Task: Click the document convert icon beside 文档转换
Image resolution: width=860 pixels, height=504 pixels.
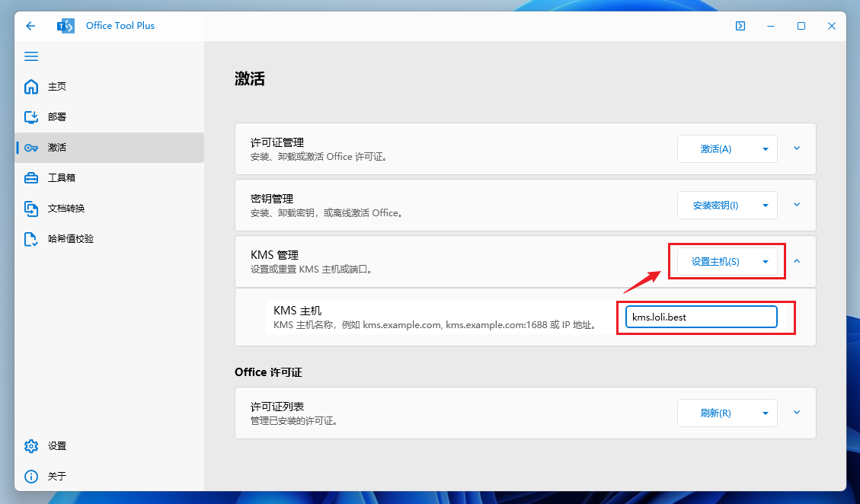Action: (x=31, y=209)
